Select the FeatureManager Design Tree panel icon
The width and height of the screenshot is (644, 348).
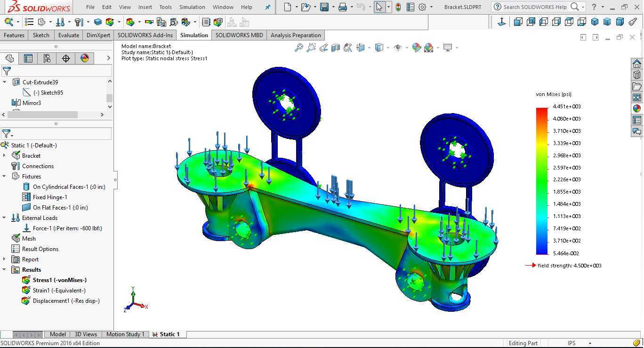tap(9, 58)
